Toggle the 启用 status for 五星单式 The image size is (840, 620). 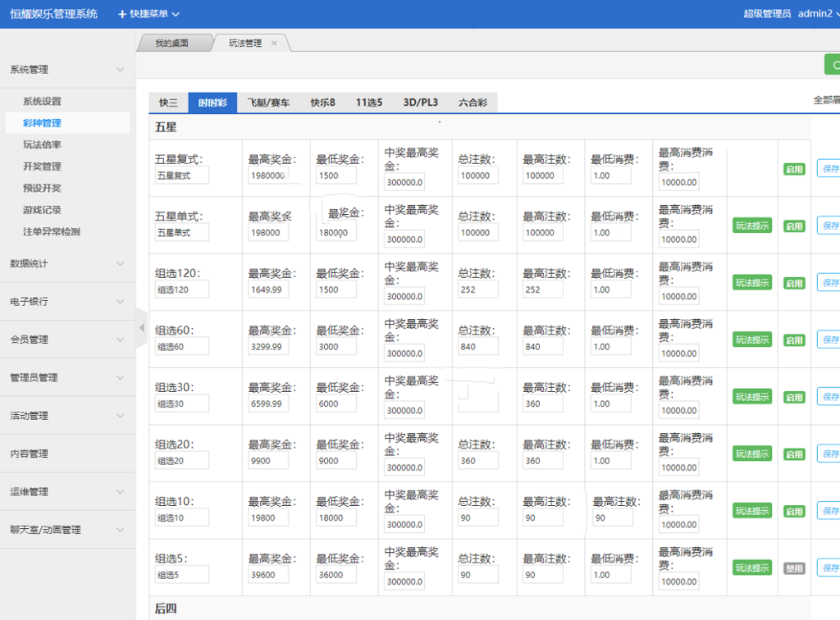[x=794, y=226]
